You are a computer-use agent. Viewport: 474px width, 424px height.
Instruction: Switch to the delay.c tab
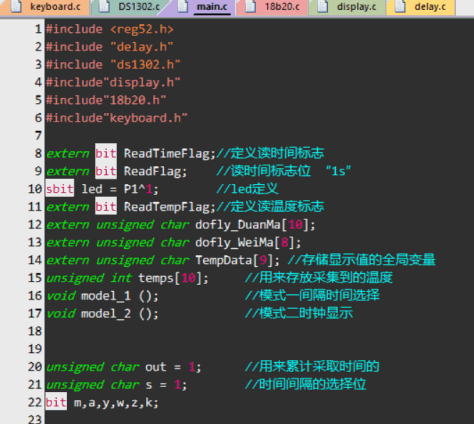coord(421,7)
